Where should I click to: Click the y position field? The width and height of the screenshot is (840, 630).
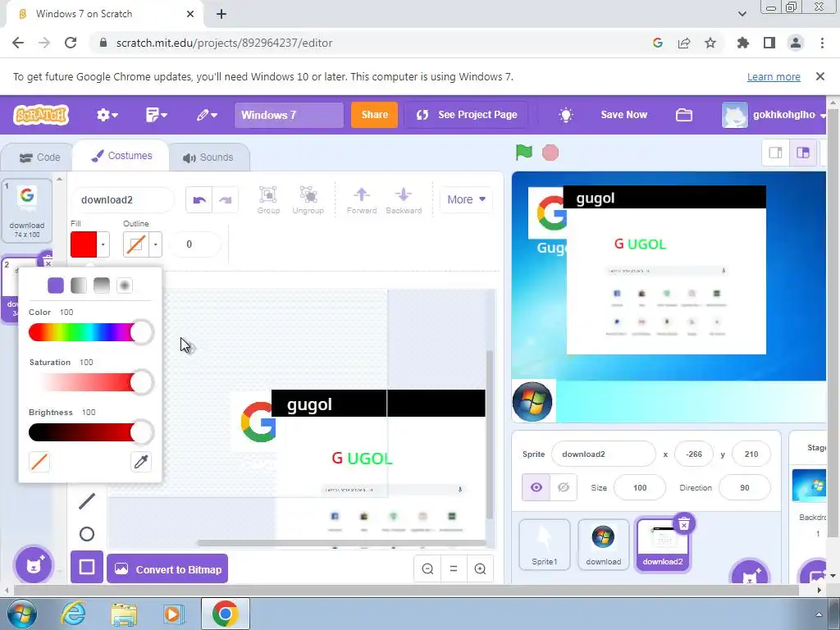coord(751,454)
